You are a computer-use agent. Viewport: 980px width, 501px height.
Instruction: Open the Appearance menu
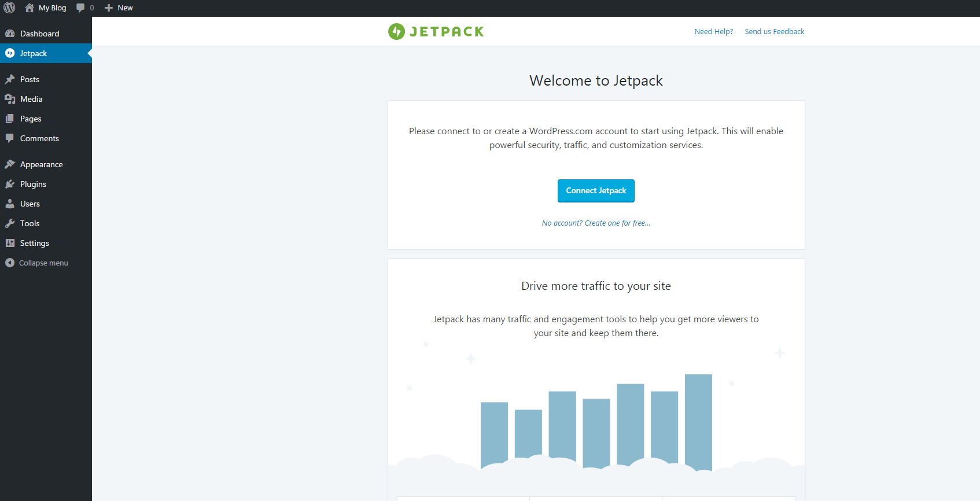(x=46, y=164)
